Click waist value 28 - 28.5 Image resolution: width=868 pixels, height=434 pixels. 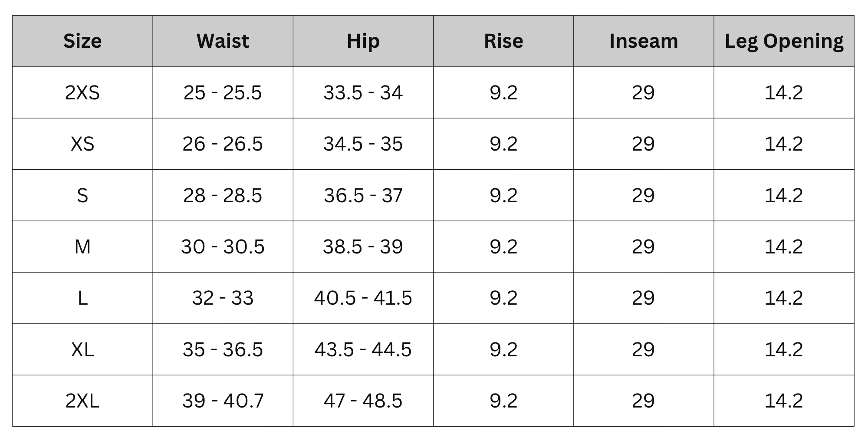tap(223, 195)
